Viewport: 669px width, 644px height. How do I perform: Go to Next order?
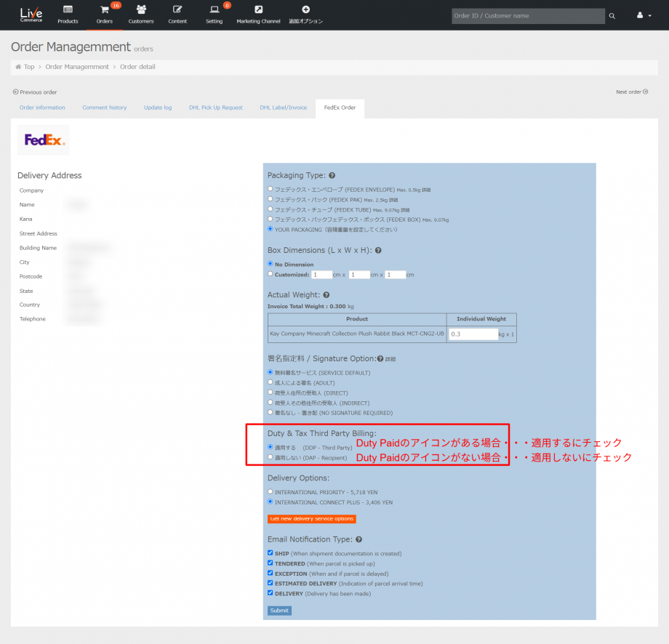pyautogui.click(x=632, y=92)
